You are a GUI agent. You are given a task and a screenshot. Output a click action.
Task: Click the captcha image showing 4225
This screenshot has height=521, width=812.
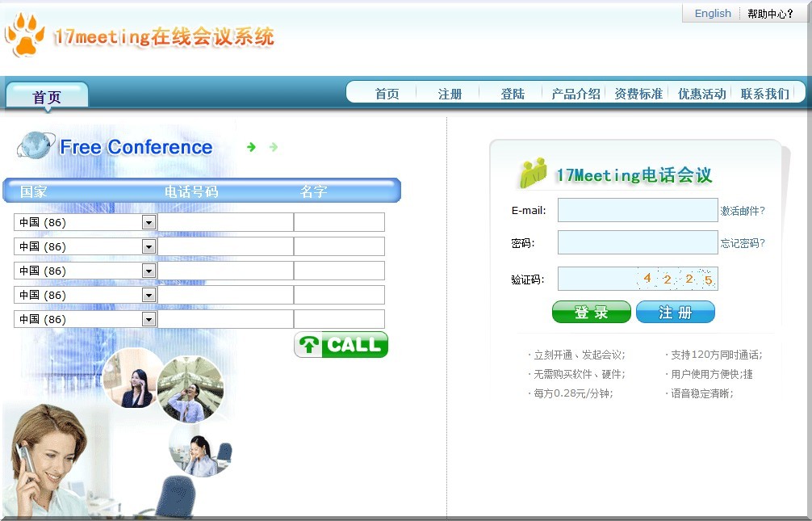[676, 279]
